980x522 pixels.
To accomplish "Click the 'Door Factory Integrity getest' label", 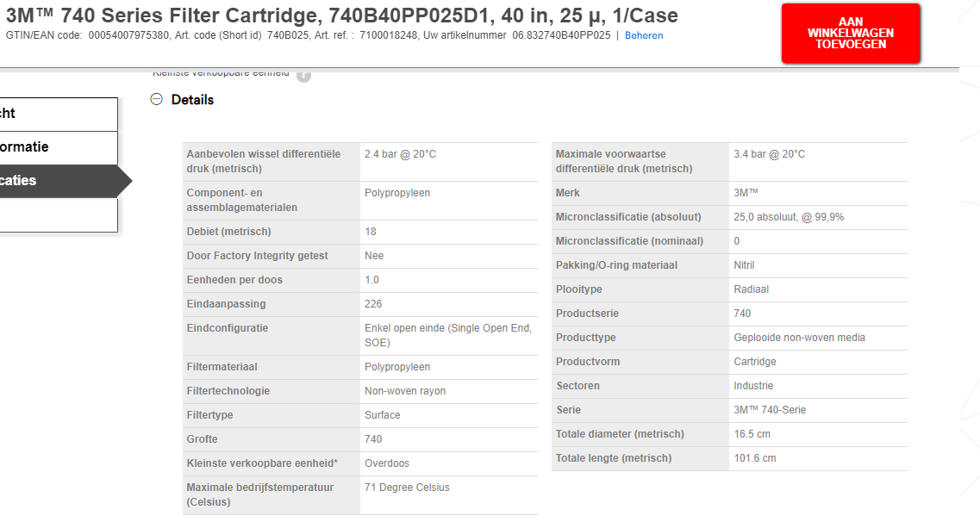I will (x=258, y=256).
